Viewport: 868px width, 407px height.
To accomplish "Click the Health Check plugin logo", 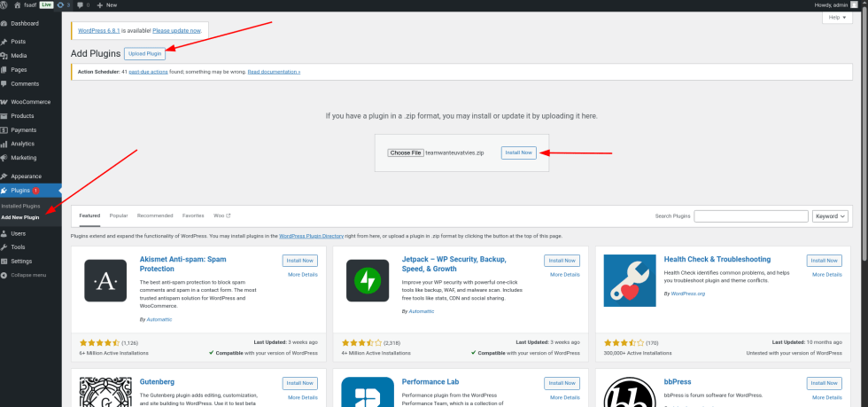I will [630, 281].
